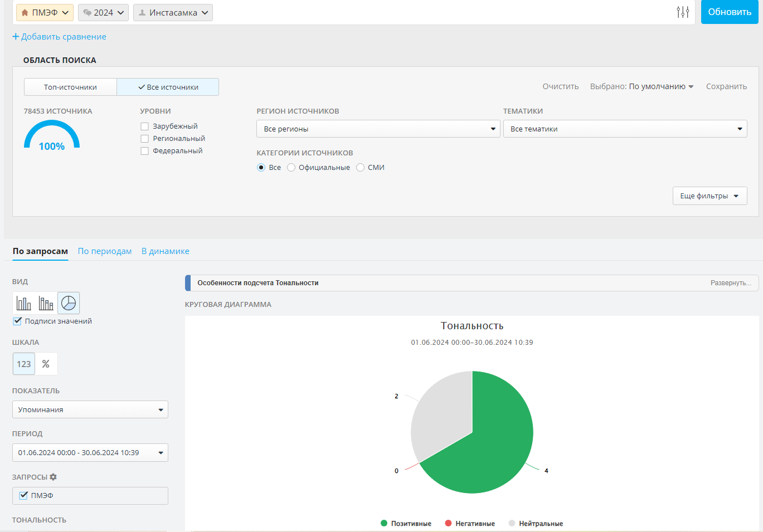Check the Федеральный level checkbox

pyautogui.click(x=144, y=151)
